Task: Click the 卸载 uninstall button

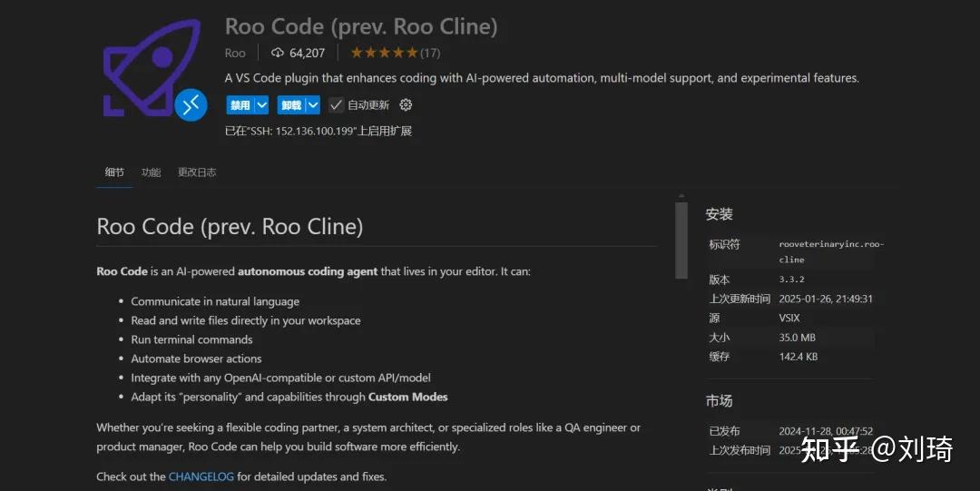Action: point(291,105)
